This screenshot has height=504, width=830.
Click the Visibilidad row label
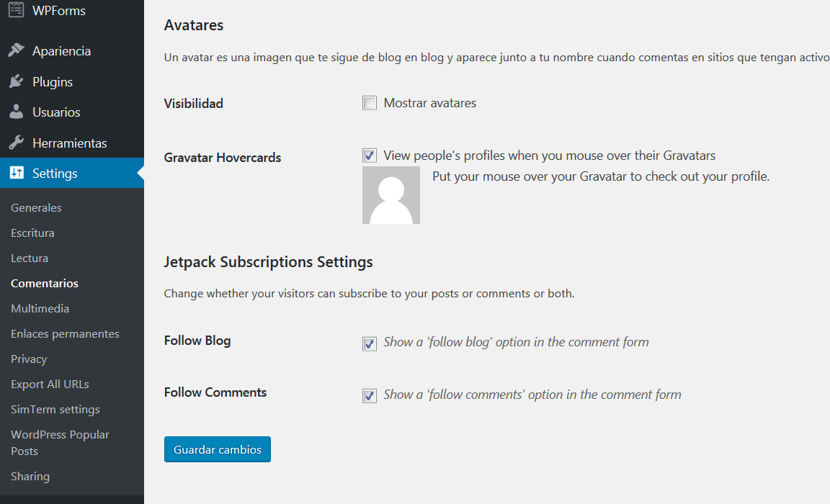tap(193, 104)
